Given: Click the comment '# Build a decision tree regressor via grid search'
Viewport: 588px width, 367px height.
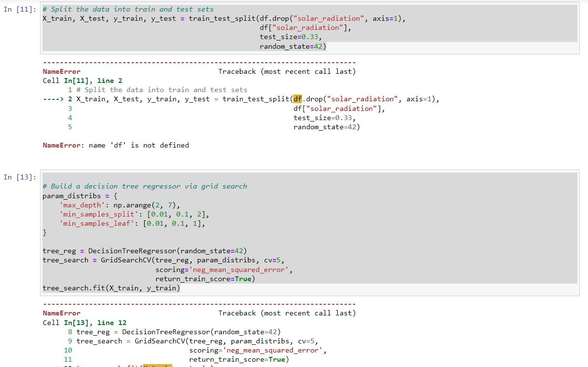Looking at the screenshot, I should [x=145, y=186].
